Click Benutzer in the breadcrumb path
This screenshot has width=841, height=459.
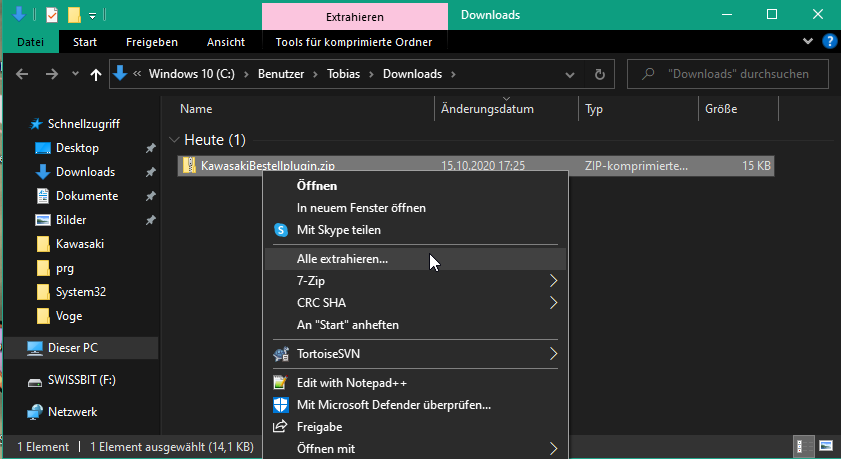click(x=281, y=74)
